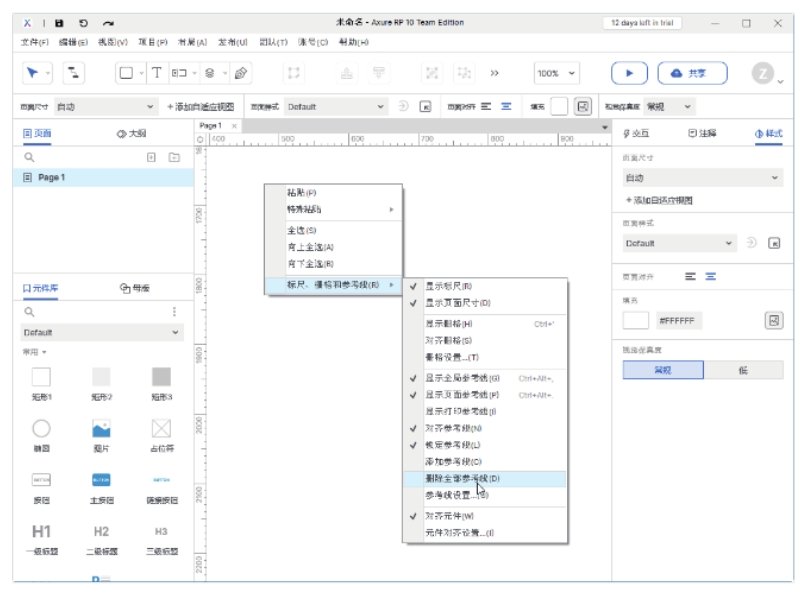The height and width of the screenshot is (591, 803).
Task: Click the 占位符 placeholder widget icon
Action: 161,429
